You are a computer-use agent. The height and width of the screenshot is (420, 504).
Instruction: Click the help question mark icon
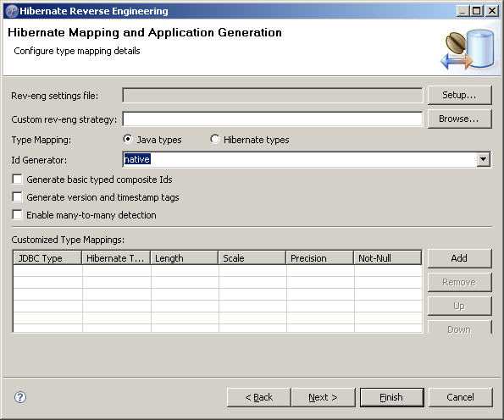20,397
